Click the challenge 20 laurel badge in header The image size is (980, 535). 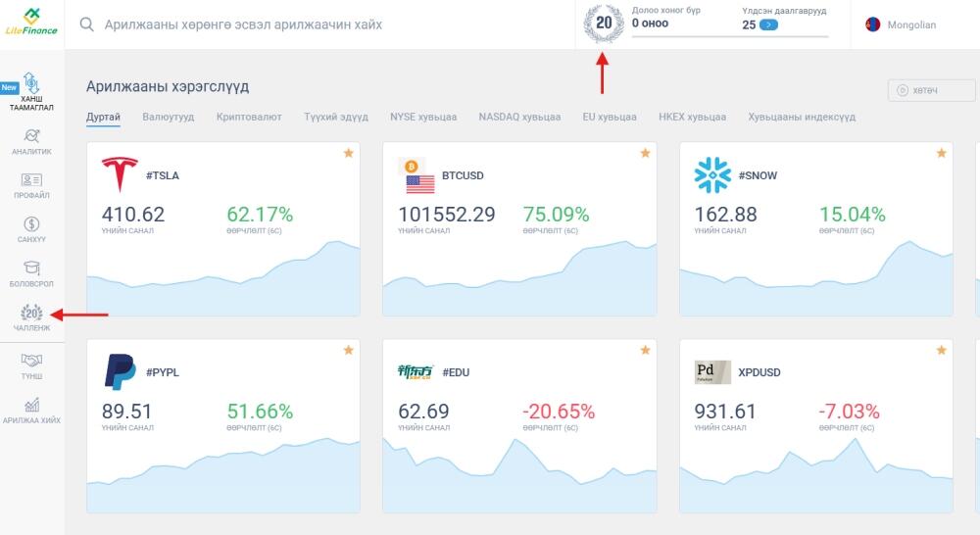tap(603, 24)
